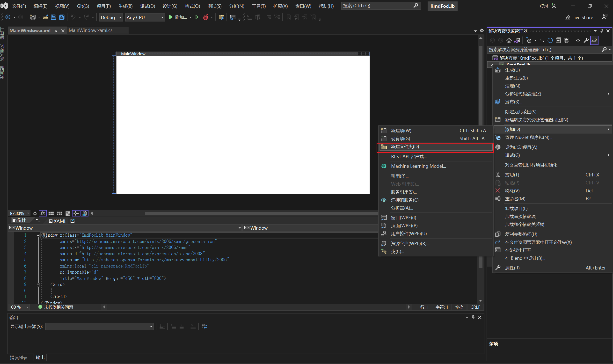Toggle snapping to snaplines button
Viewport: 613px width, 364px height.
(76, 213)
